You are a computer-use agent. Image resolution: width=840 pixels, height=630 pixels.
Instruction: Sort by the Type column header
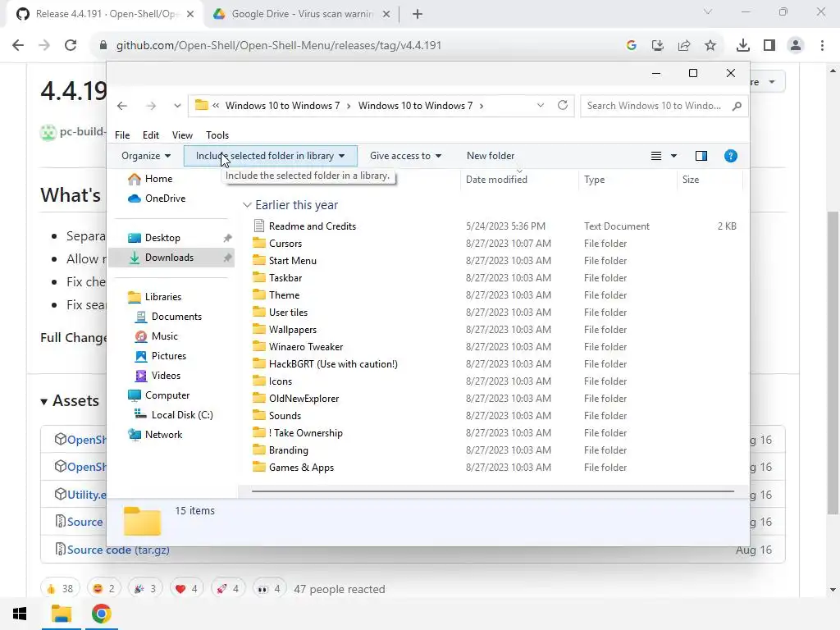(x=628, y=180)
